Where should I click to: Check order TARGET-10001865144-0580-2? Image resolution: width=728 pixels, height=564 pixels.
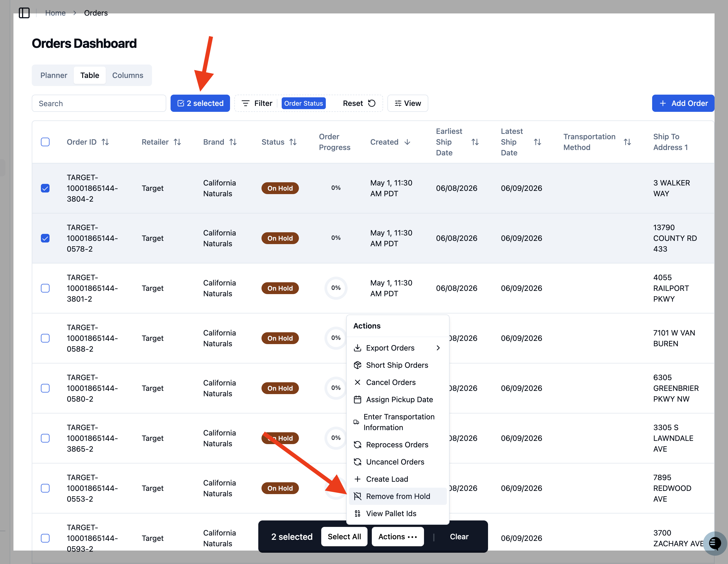click(x=45, y=388)
